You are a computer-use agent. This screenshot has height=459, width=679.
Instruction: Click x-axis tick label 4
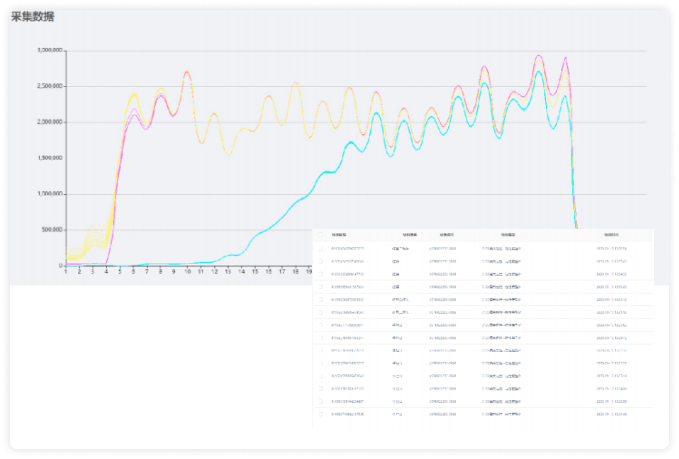point(106,271)
